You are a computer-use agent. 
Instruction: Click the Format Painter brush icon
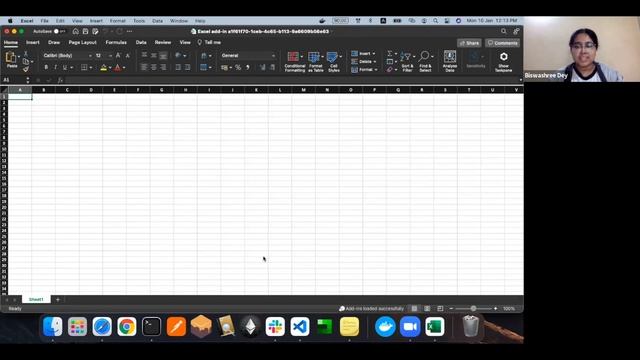26,69
